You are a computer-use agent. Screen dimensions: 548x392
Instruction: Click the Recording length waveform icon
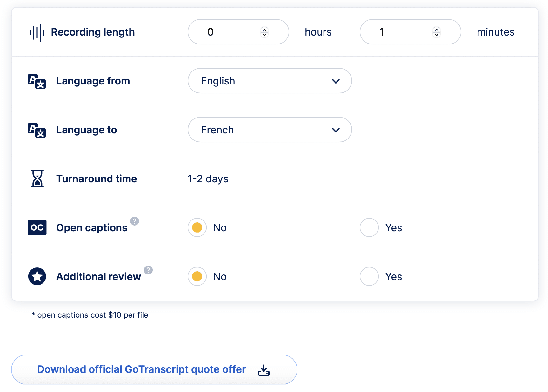(37, 32)
